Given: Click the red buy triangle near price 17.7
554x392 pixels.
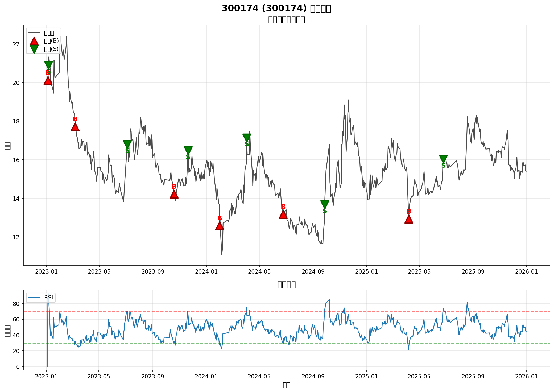Looking at the screenshot, I should click(75, 127).
